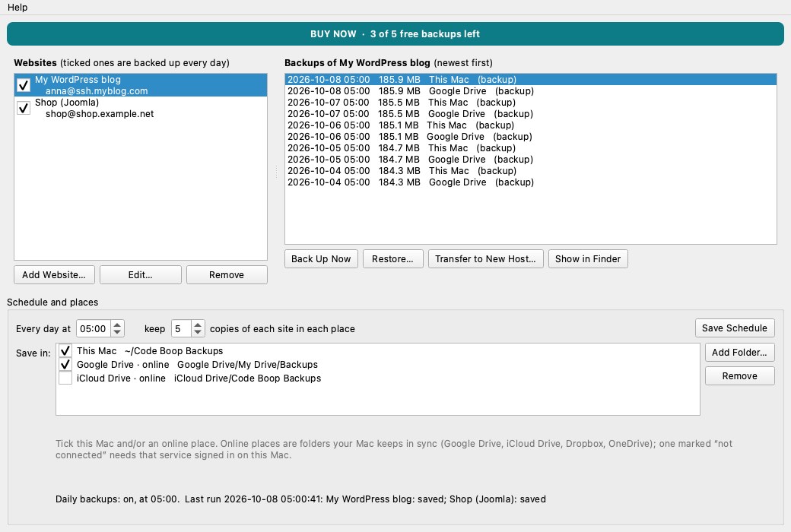The image size is (791, 532).
Task: Select 2026-10-07 This Mac backup row
Action: click(531, 103)
